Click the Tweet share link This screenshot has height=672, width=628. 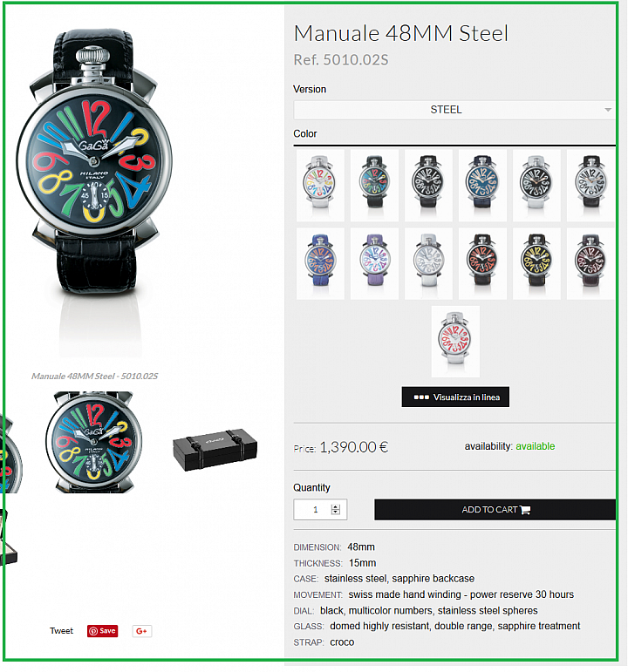tap(61, 631)
